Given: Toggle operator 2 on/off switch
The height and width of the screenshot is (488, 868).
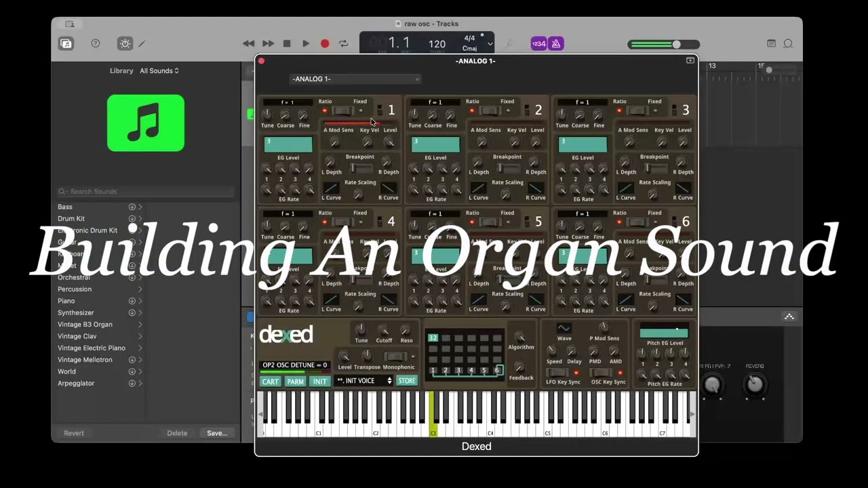Looking at the screenshot, I should tap(527, 110).
